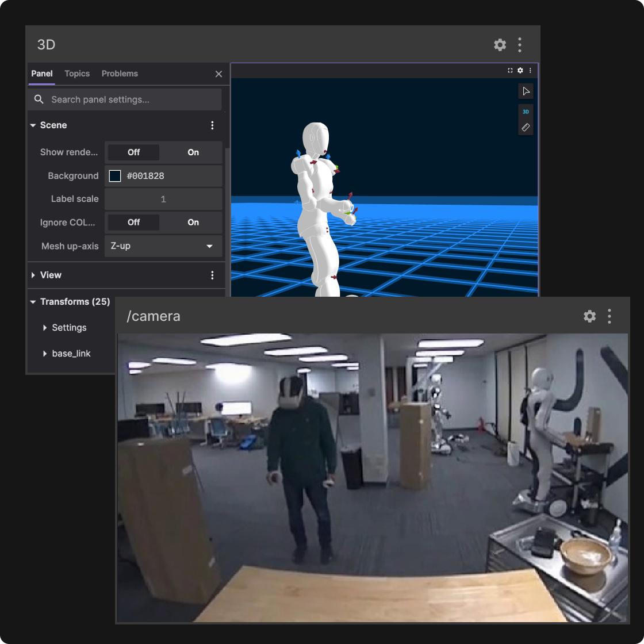Turn Show renderer stats Off
644x644 pixels.
point(133,152)
